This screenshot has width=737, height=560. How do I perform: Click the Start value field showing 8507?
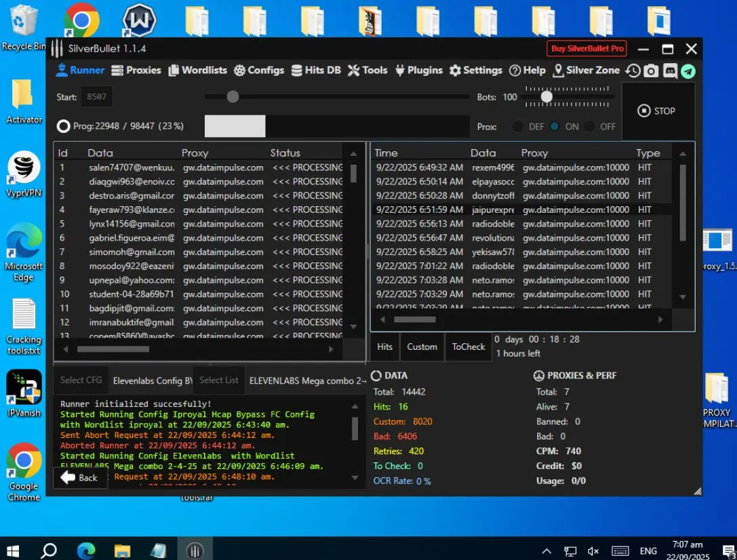coord(96,97)
